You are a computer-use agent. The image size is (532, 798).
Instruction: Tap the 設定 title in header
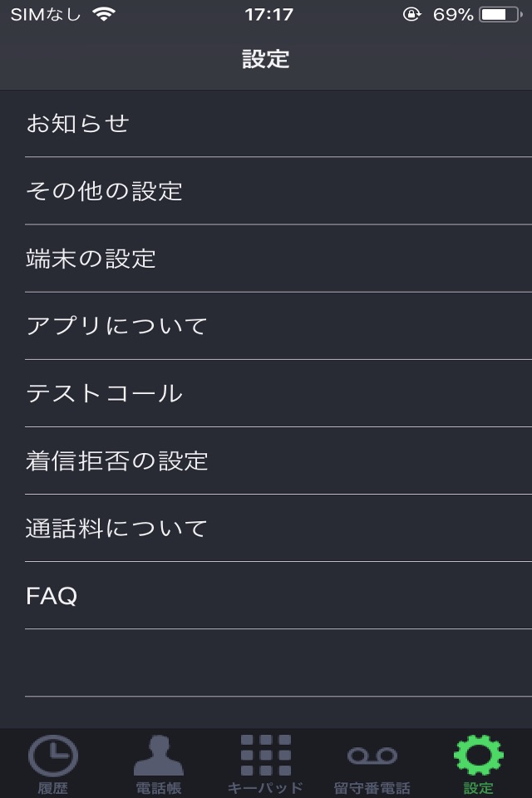(266, 59)
